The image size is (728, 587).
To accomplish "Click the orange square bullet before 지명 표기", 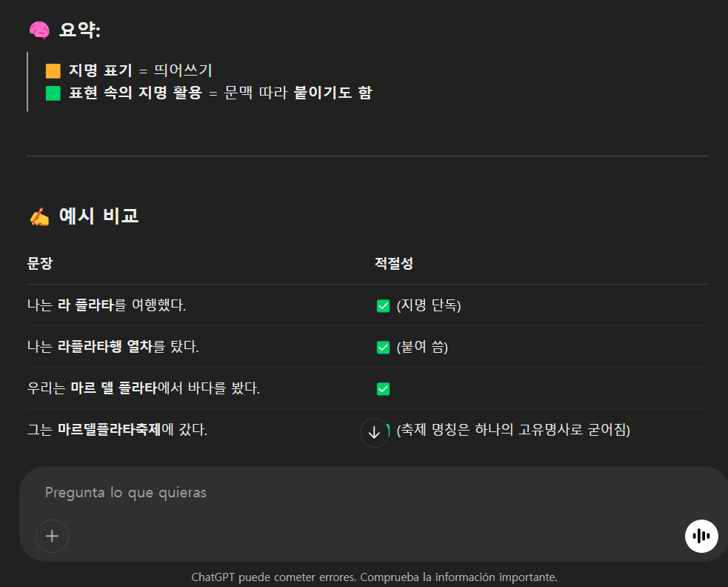I will coord(53,70).
